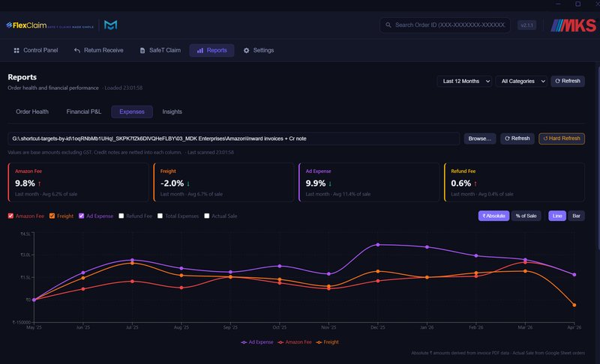
Task: Enable the Total Expenses checkbox
Action: (160, 216)
